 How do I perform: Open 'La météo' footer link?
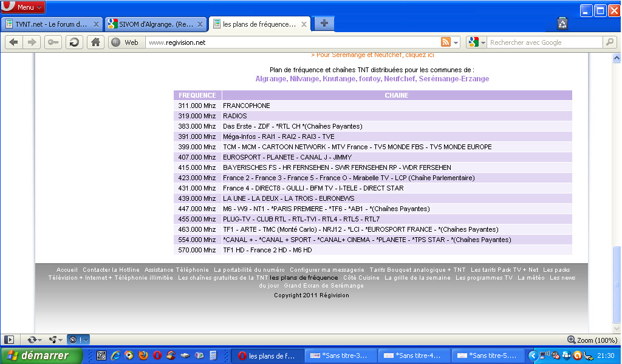click(x=531, y=278)
